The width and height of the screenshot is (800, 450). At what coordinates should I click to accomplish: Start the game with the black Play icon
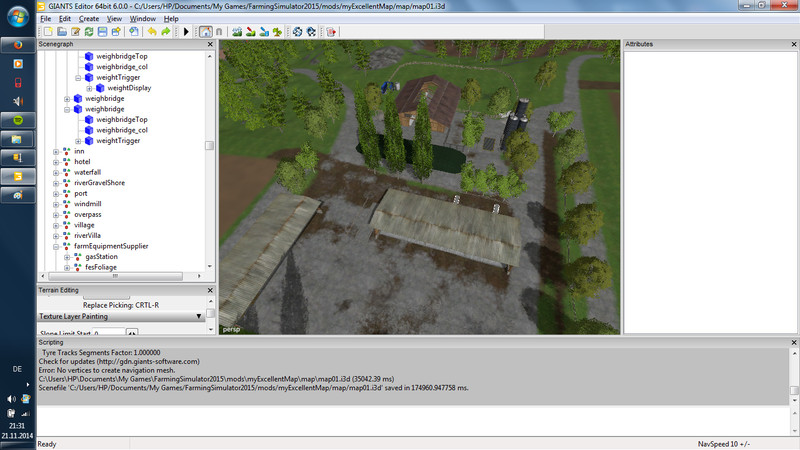(186, 32)
